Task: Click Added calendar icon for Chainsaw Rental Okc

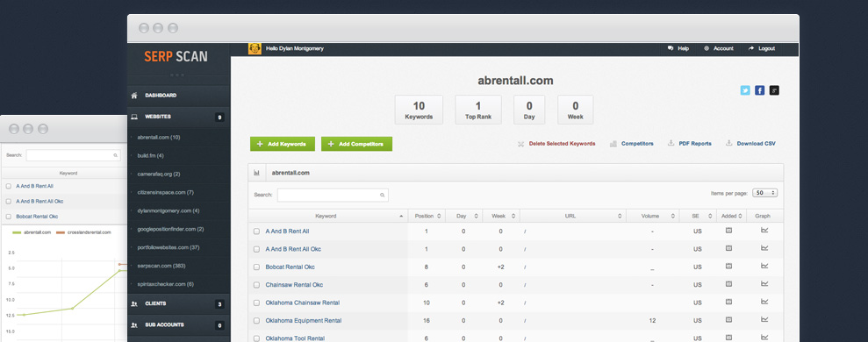Action: pos(729,283)
